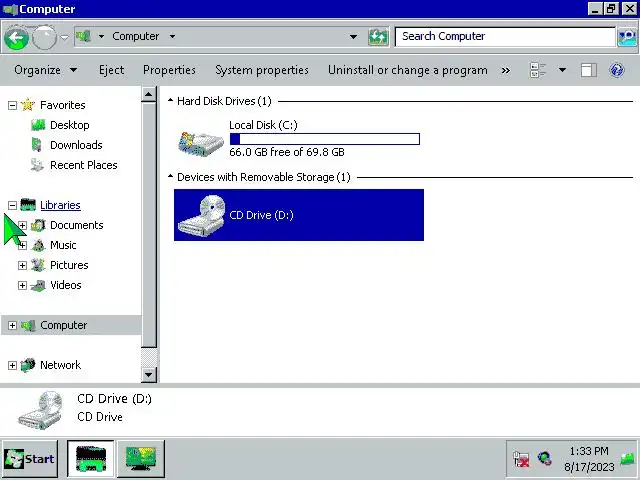Click the Favorites star icon
This screenshot has width=640, height=480.
[x=28, y=105]
